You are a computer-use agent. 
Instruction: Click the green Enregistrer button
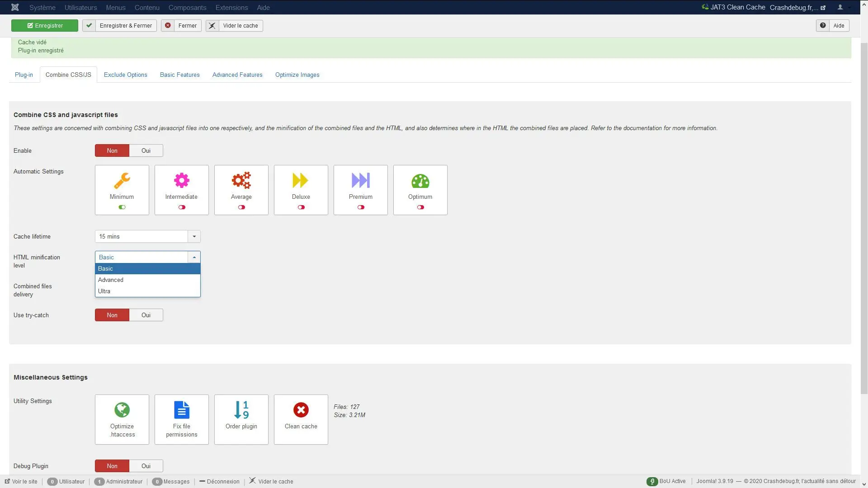(x=45, y=25)
